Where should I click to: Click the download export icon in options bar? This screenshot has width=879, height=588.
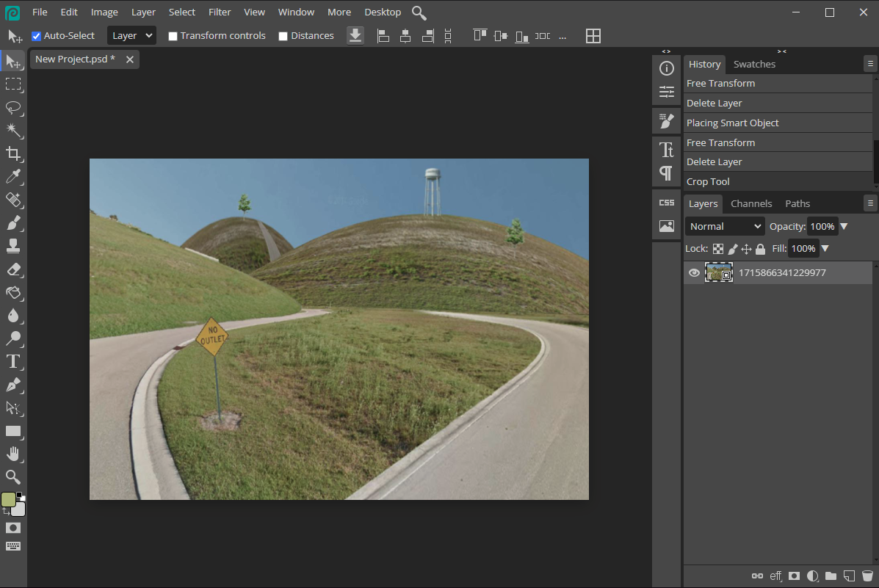[355, 36]
